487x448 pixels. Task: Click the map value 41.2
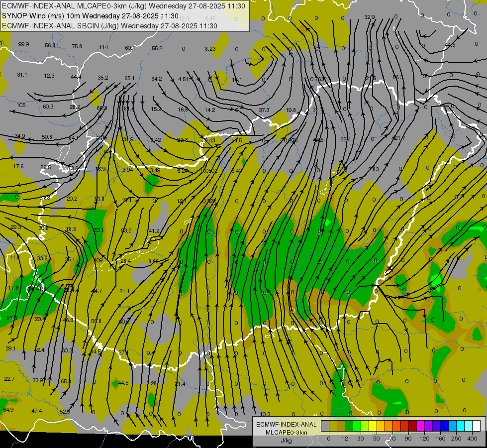(x=154, y=231)
